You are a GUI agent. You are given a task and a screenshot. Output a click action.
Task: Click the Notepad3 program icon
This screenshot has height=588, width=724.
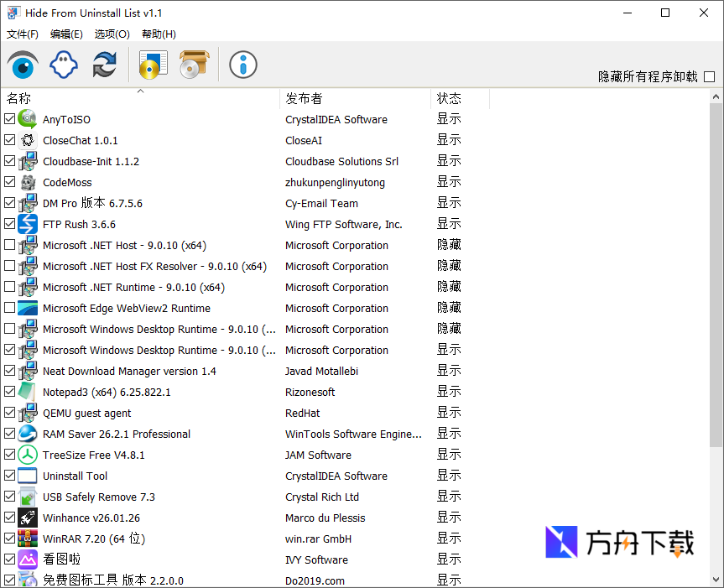28,392
